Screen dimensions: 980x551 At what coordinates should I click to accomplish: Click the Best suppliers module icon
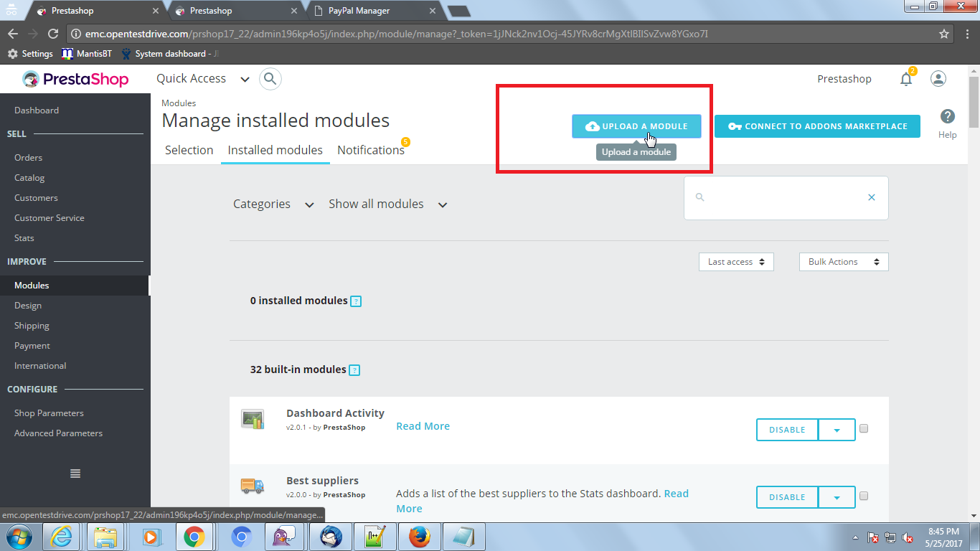tap(253, 486)
